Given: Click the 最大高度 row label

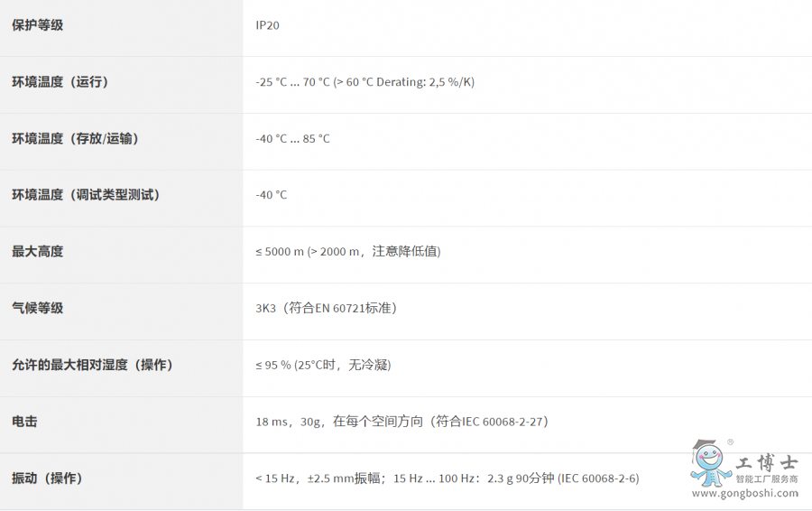Looking at the screenshot, I should 38,252.
